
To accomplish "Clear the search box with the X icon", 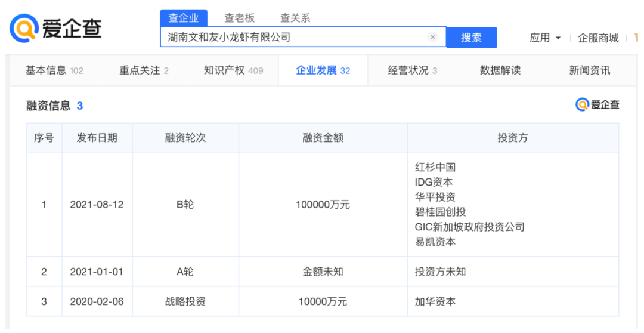I will 432,37.
